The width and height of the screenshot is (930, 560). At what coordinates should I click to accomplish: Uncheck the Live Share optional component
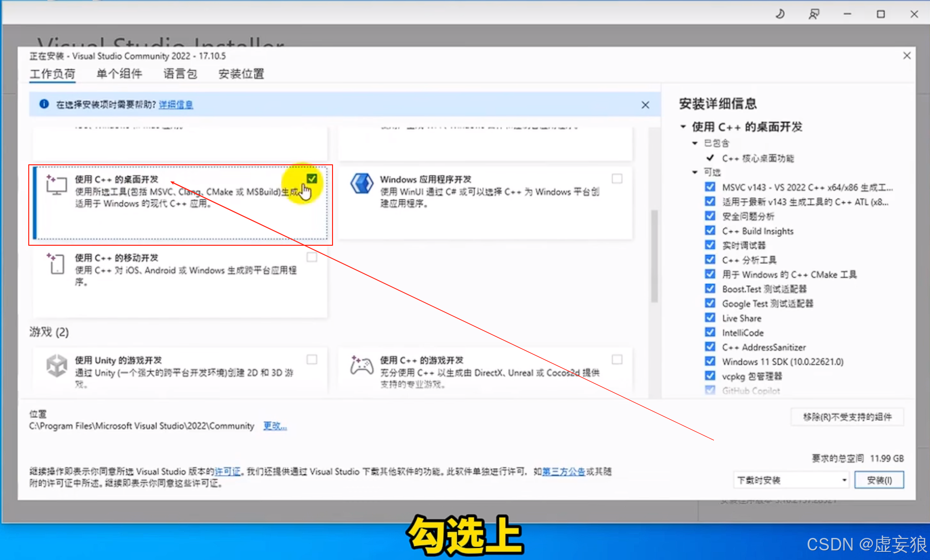point(710,318)
